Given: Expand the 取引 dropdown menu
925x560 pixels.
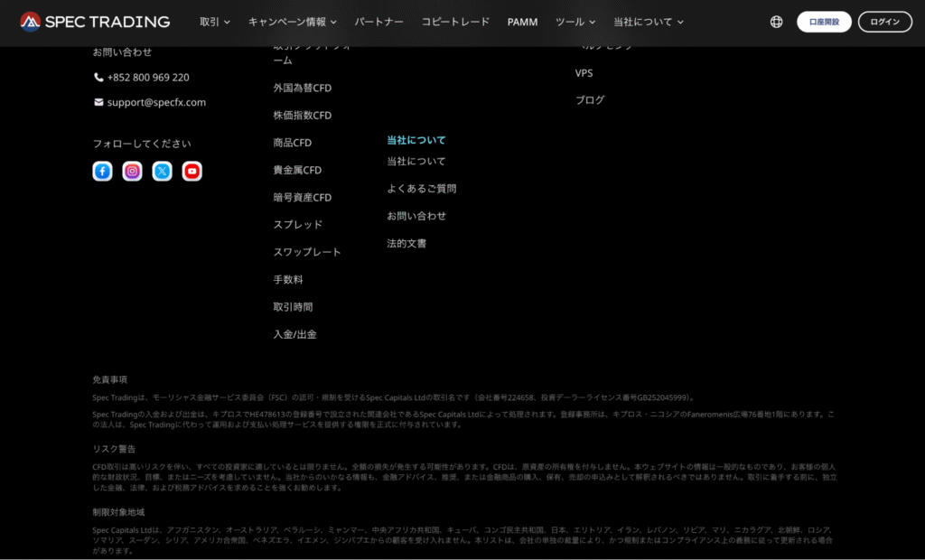Looking at the screenshot, I should pos(215,22).
